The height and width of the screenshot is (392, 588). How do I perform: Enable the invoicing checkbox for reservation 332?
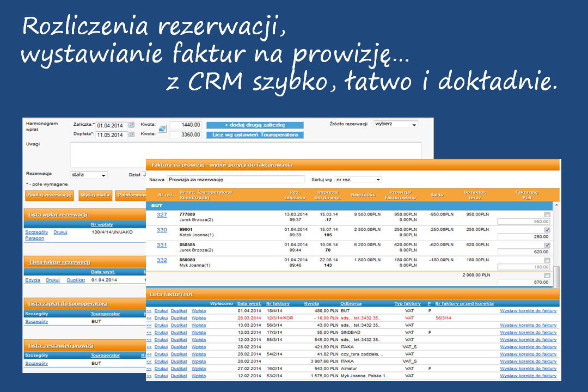tap(547, 260)
